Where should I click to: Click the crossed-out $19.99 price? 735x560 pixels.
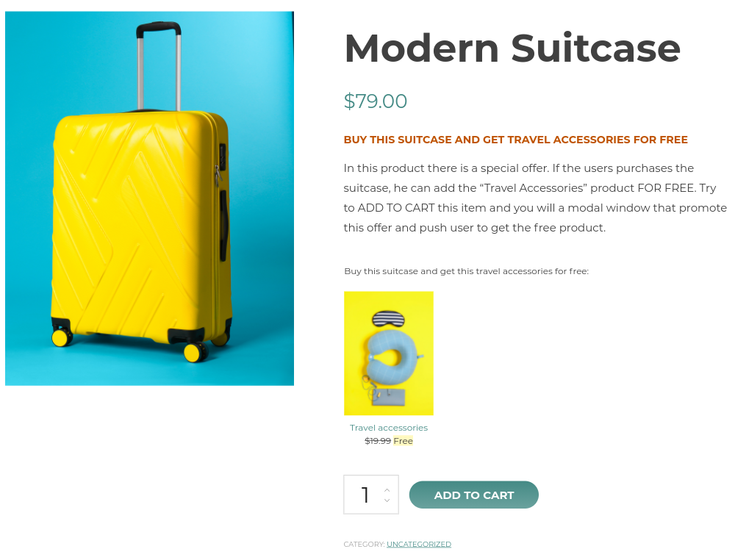378,441
